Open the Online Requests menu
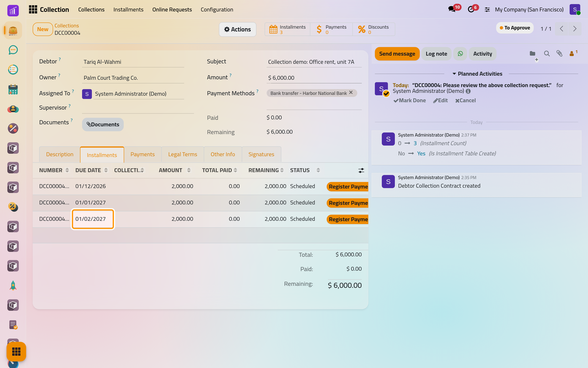Image resolution: width=588 pixels, height=368 pixels. pyautogui.click(x=172, y=10)
